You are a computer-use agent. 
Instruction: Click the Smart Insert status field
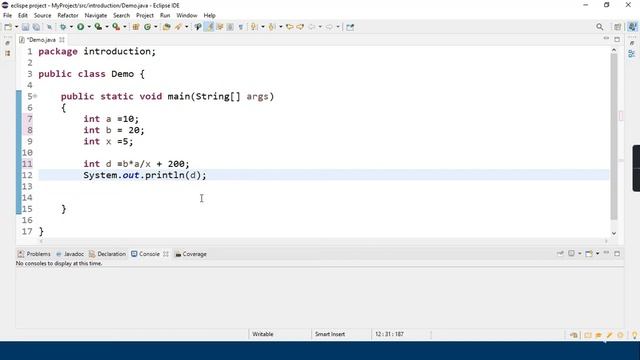click(330, 334)
